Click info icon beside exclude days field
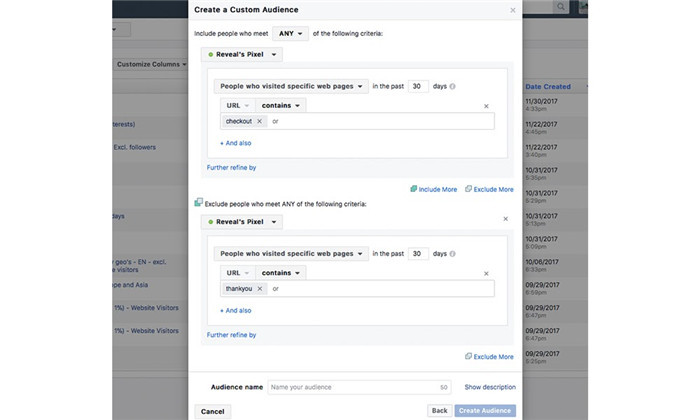This screenshot has width=700, height=420. pyautogui.click(x=453, y=254)
